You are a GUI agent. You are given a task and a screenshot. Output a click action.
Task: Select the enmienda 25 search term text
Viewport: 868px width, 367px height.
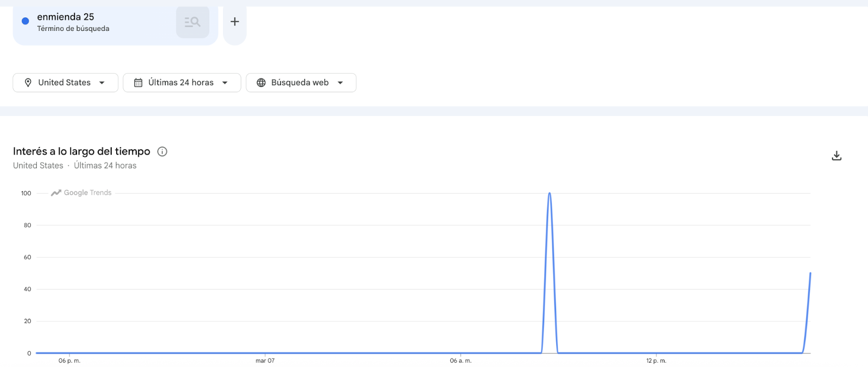point(66,17)
